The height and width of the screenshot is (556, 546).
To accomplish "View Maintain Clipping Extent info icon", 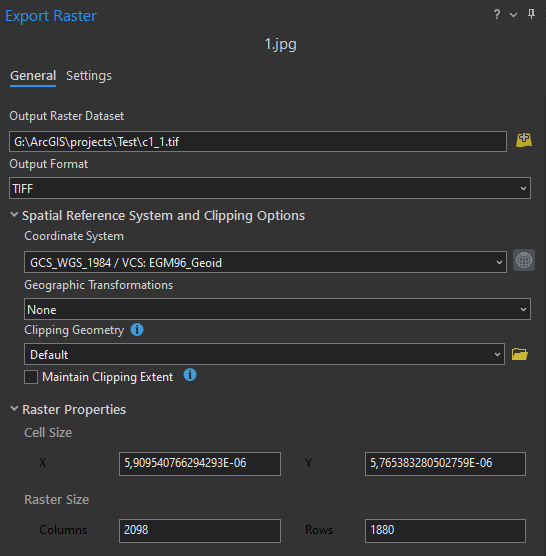I will point(190,375).
